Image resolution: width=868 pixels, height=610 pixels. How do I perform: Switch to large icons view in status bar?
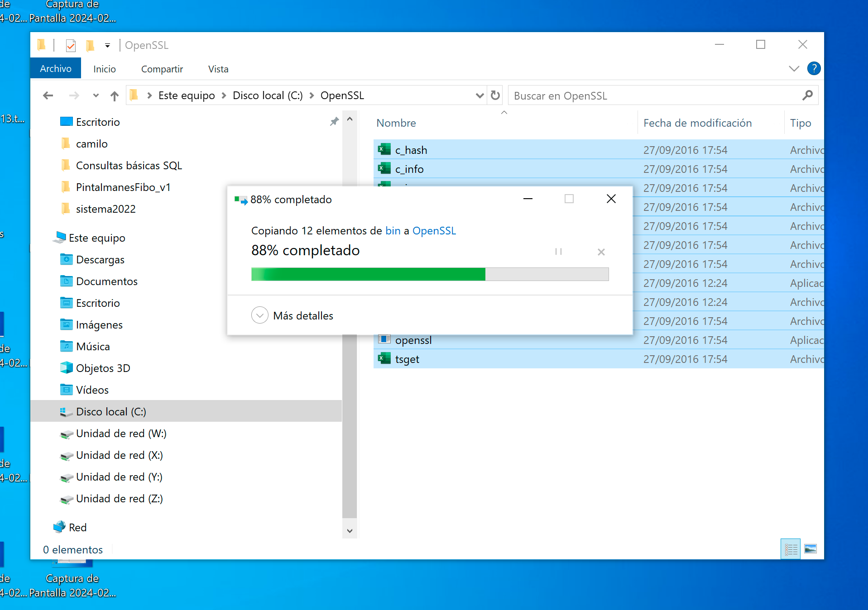(x=810, y=549)
